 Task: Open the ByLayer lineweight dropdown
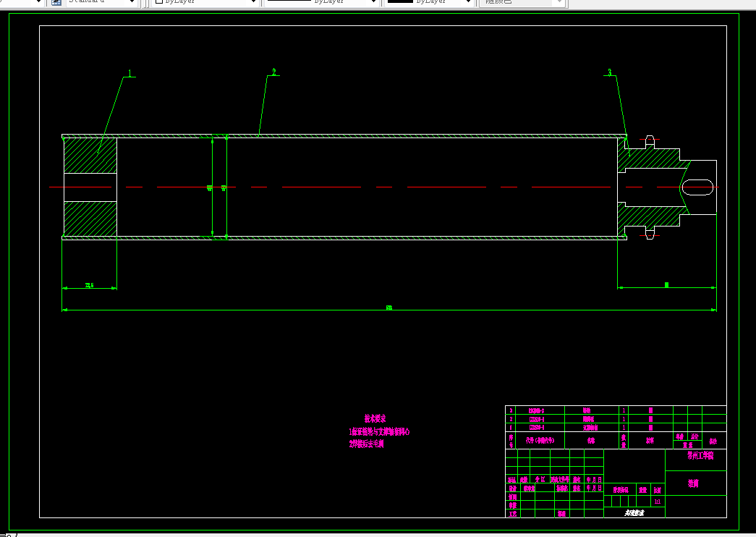coord(429,2)
